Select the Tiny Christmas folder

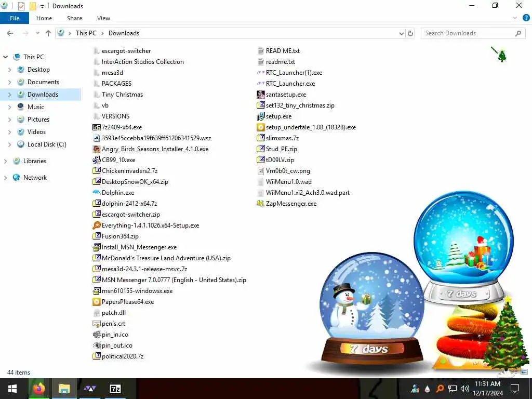[x=122, y=95]
